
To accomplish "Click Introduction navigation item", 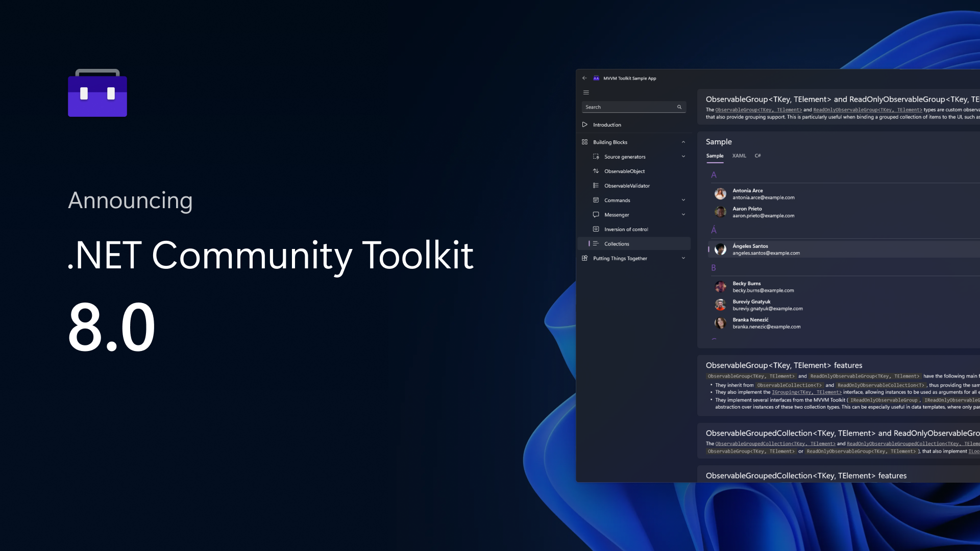I will pyautogui.click(x=607, y=124).
